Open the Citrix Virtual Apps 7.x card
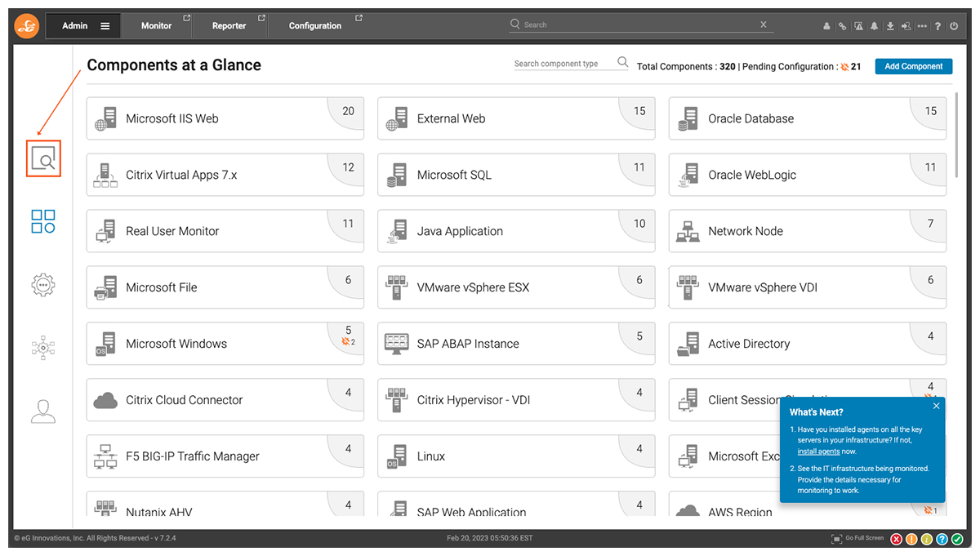Image resolution: width=980 pixels, height=556 pixels. pos(225,175)
